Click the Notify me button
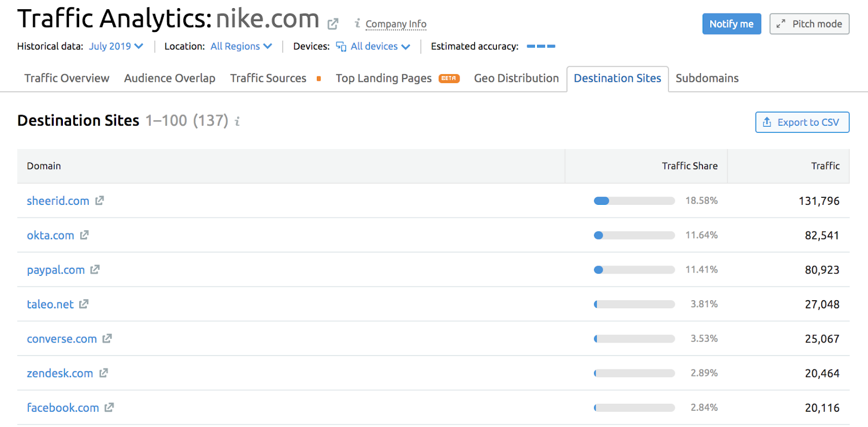The height and width of the screenshot is (427, 868). (731, 24)
